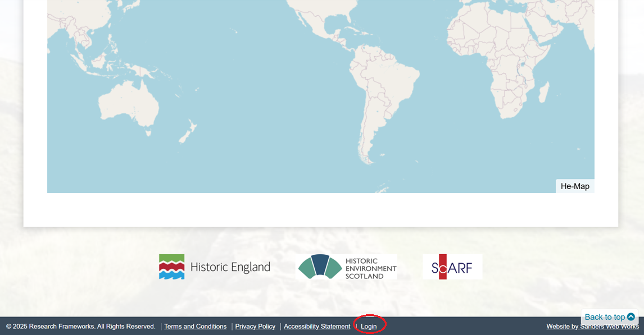Screen dimensions: 644x335
Task: Open the Terms and Conditions page
Action: (x=195, y=326)
